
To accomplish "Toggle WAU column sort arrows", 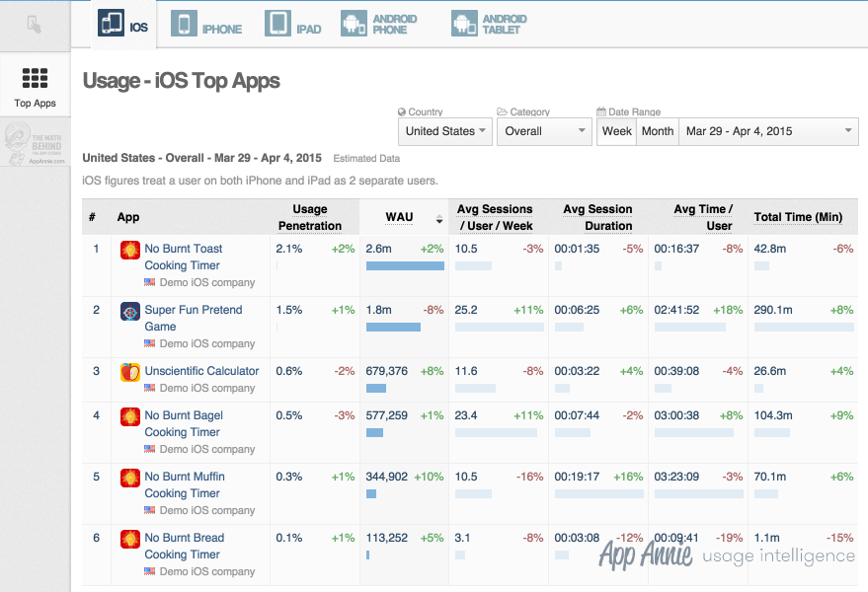I will [x=439, y=219].
